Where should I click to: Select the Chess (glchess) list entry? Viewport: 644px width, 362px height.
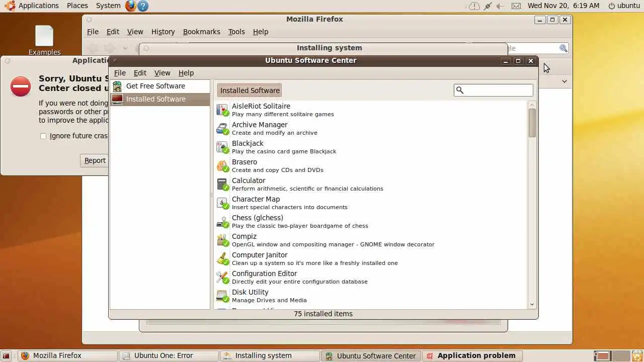pyautogui.click(x=370, y=222)
